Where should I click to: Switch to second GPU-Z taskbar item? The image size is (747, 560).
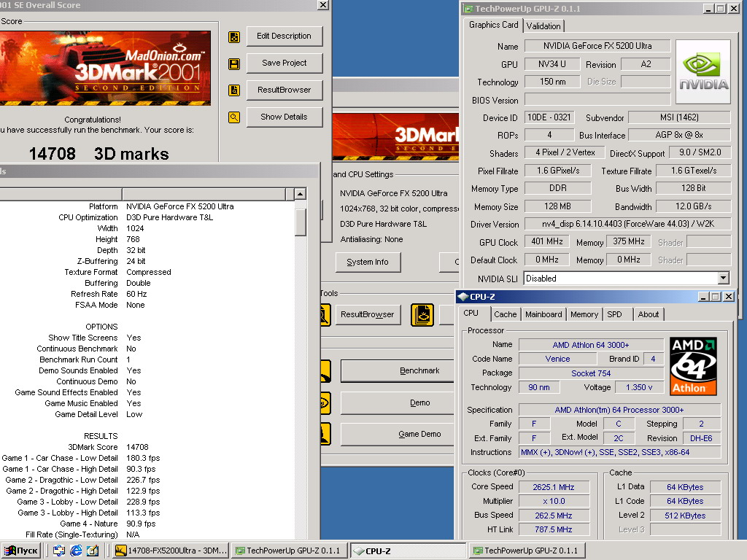(x=527, y=551)
